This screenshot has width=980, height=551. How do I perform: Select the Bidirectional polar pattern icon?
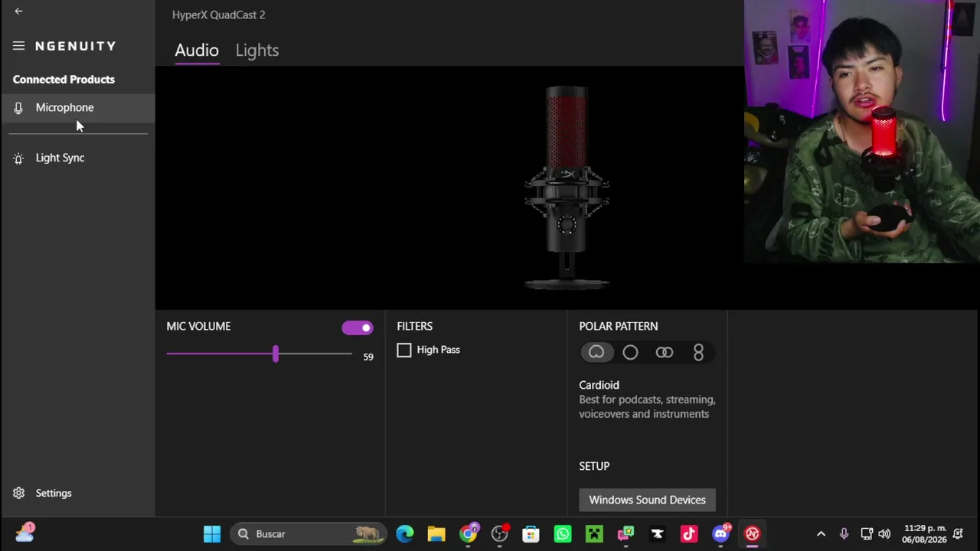[698, 352]
